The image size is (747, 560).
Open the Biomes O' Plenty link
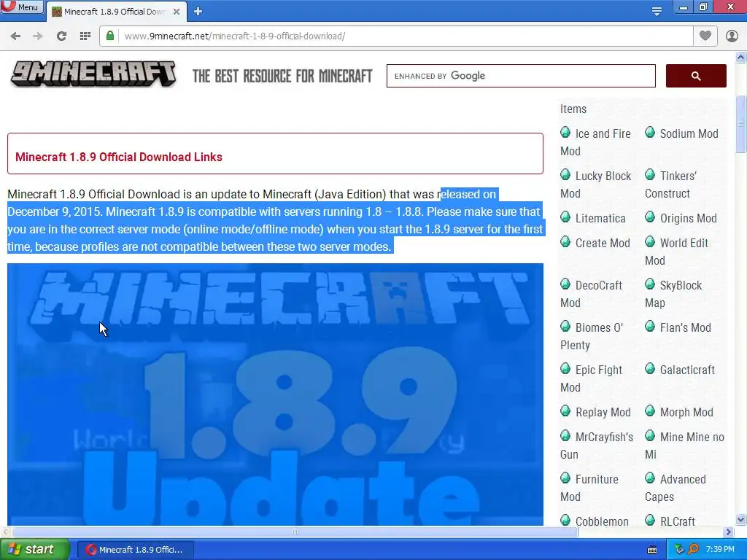click(x=592, y=337)
